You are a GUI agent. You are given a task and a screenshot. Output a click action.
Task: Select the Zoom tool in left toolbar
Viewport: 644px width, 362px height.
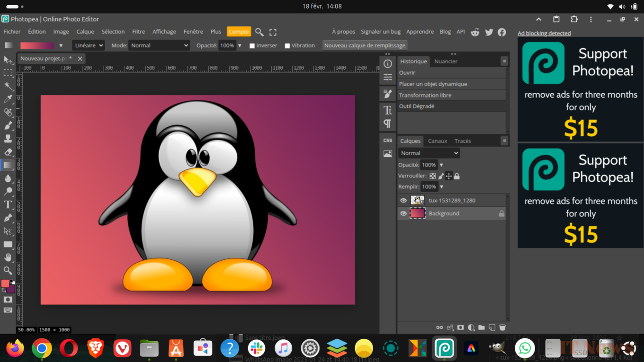point(8,271)
